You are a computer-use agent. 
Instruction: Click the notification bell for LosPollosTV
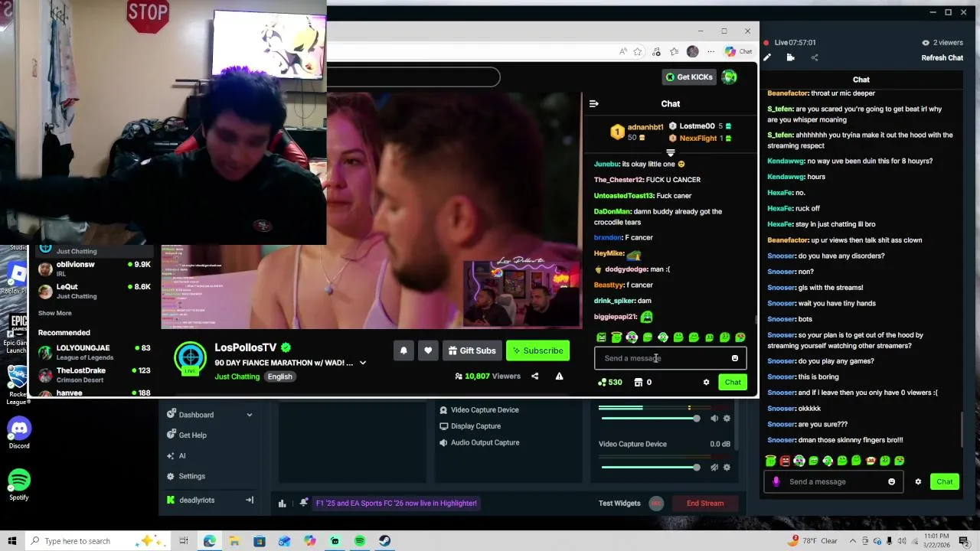coord(403,350)
